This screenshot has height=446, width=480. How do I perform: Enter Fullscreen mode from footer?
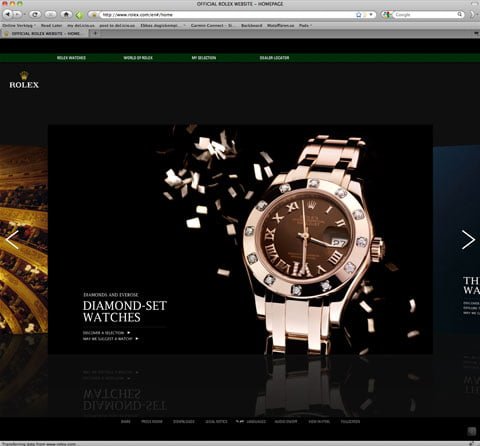[x=350, y=422]
